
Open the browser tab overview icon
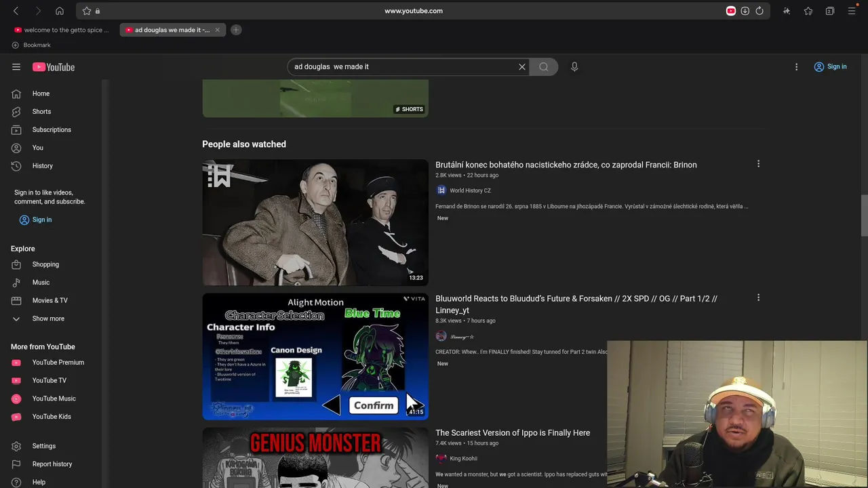tap(830, 11)
